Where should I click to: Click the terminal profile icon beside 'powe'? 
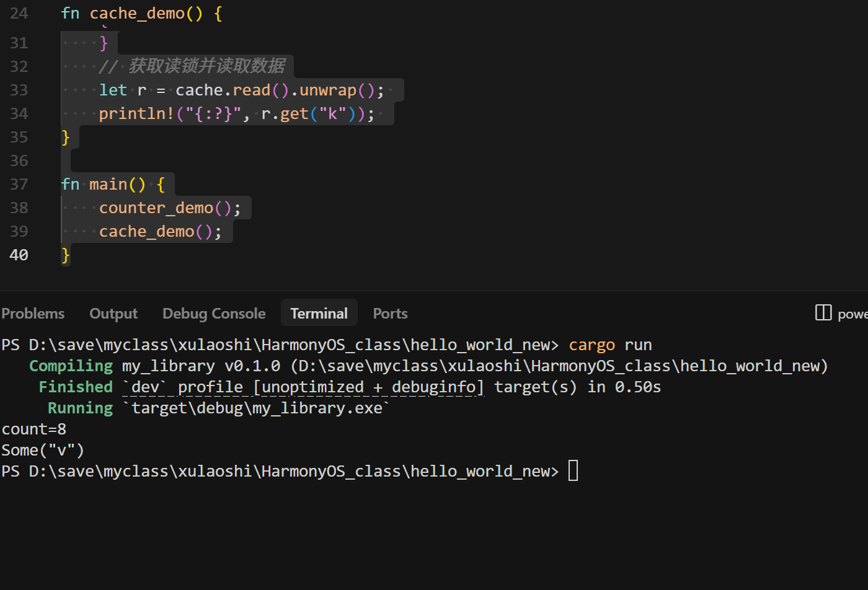(x=823, y=313)
